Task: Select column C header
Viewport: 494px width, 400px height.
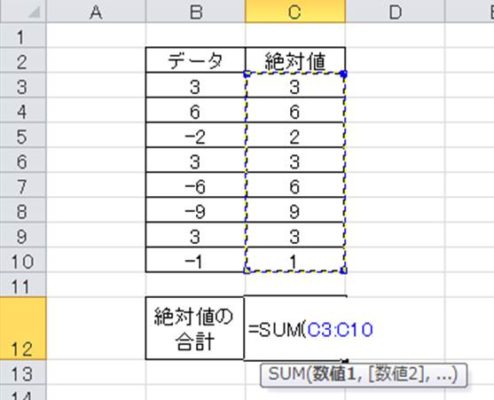Action: click(295, 11)
